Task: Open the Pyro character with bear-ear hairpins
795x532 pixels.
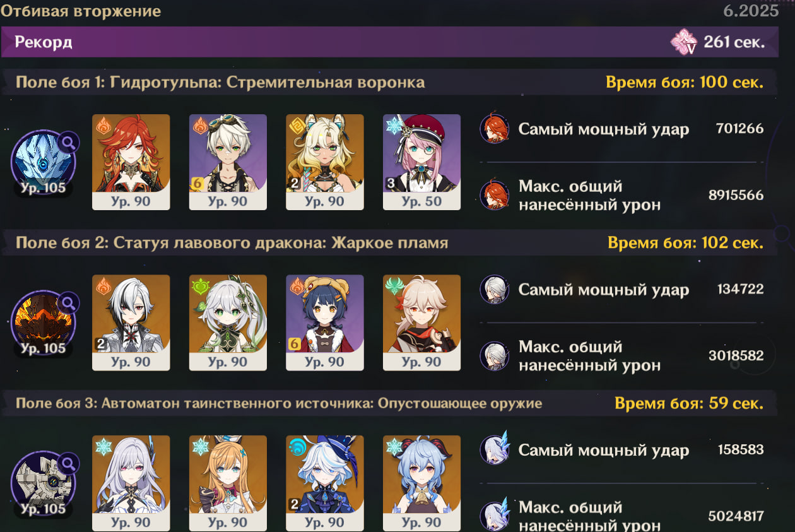Action: click(325, 322)
